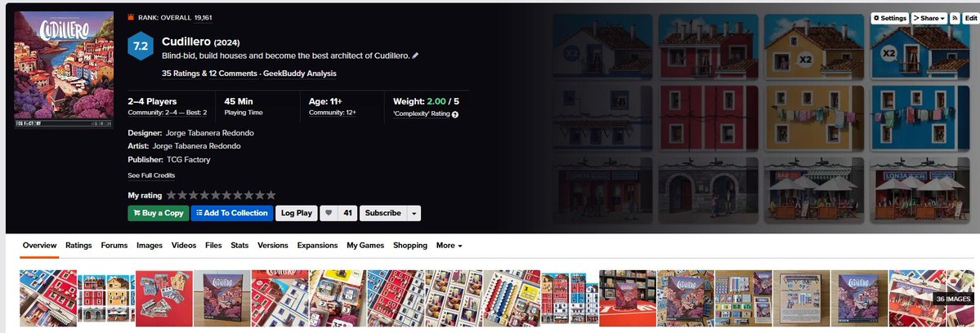
Task: Switch to the Overview tab
Action: [39, 245]
